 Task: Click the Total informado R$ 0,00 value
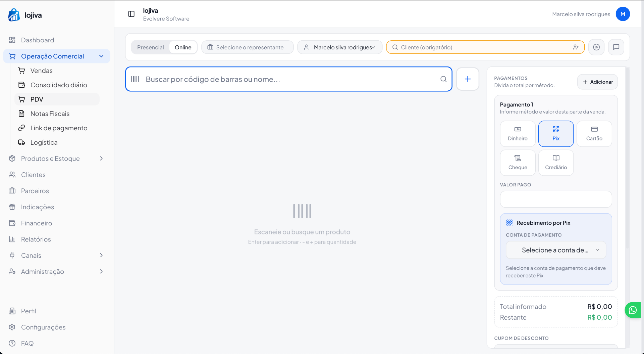pos(599,307)
